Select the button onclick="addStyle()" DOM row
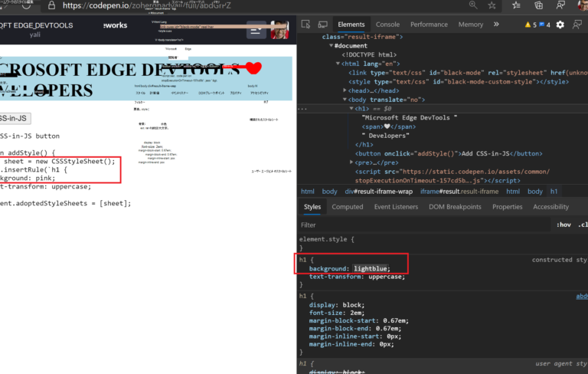 point(449,153)
